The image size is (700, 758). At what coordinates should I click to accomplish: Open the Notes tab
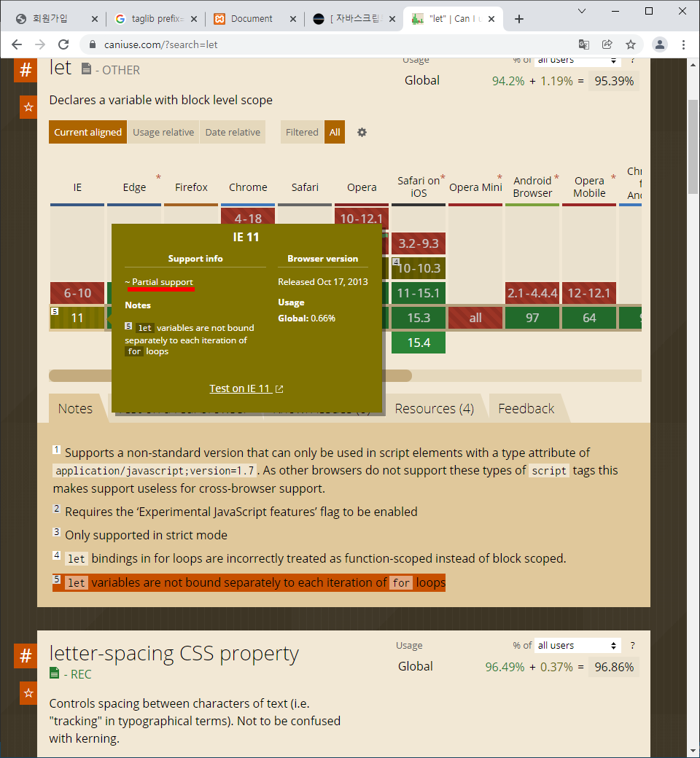[75, 408]
